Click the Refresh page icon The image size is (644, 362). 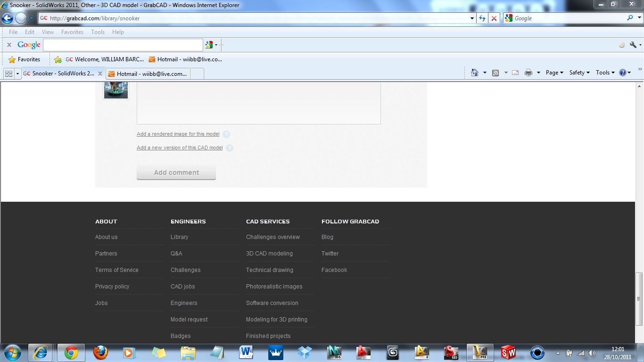(x=482, y=18)
